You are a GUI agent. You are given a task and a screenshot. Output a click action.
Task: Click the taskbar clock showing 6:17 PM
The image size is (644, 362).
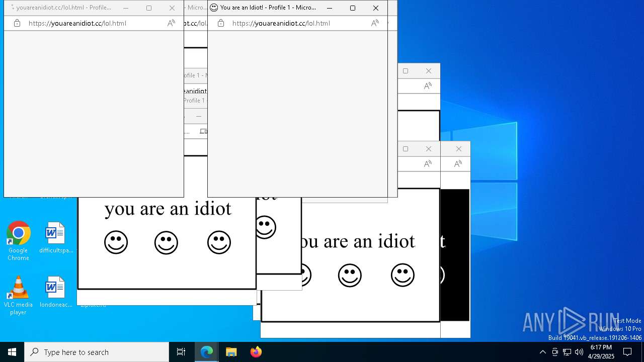coord(601,352)
